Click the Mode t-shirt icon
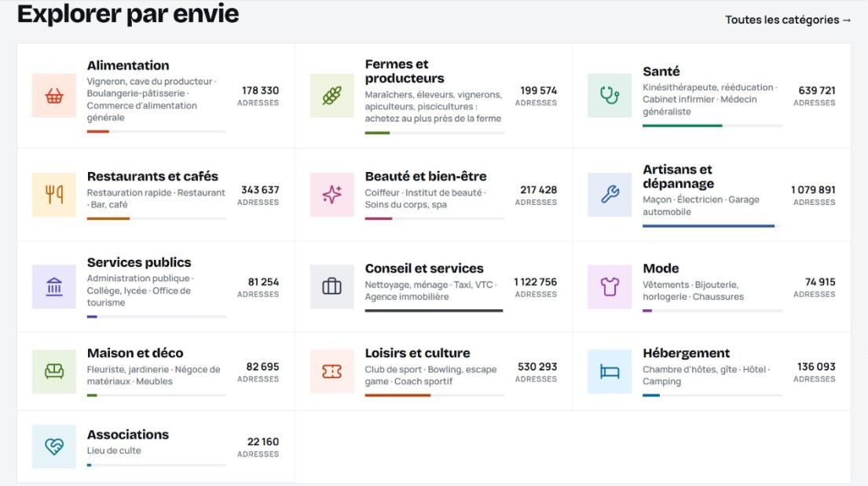The height and width of the screenshot is (486, 868). pyautogui.click(x=610, y=287)
